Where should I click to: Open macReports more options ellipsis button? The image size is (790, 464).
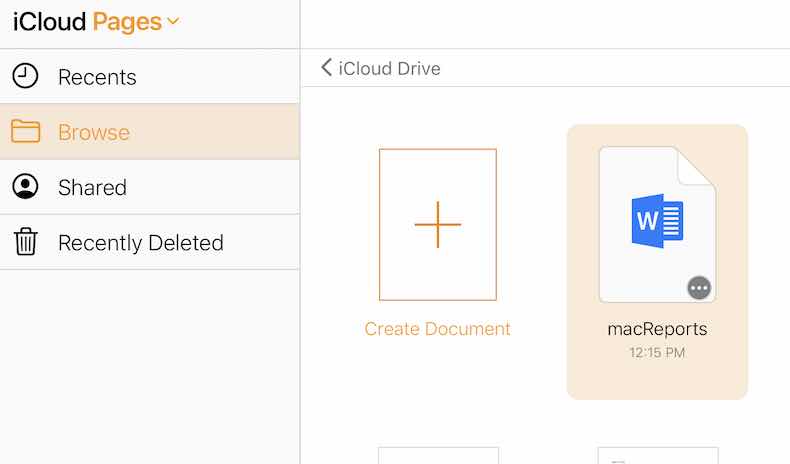[x=699, y=288]
